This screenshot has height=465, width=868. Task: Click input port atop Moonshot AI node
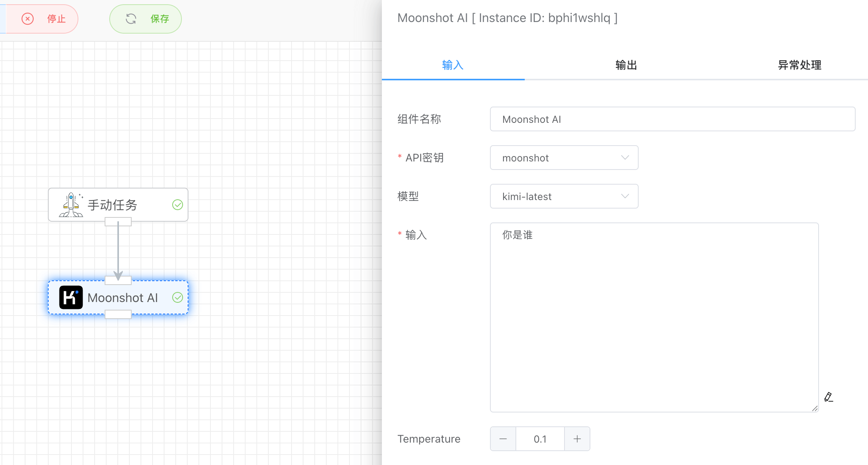click(118, 280)
